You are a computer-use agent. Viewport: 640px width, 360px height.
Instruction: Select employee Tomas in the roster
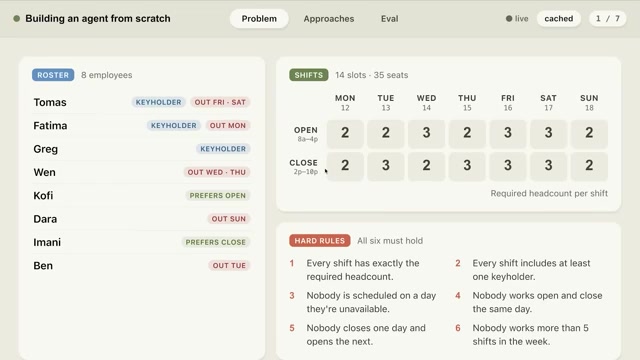coord(50,102)
